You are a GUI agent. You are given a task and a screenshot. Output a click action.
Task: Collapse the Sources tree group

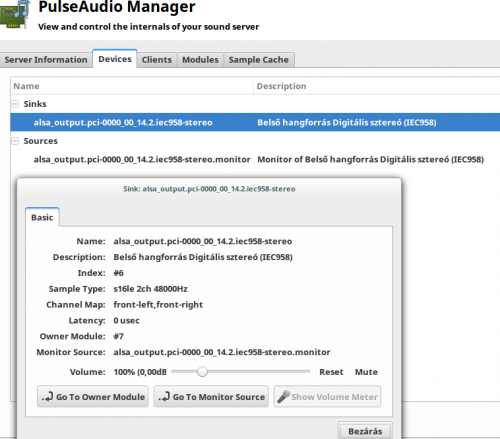(x=15, y=141)
